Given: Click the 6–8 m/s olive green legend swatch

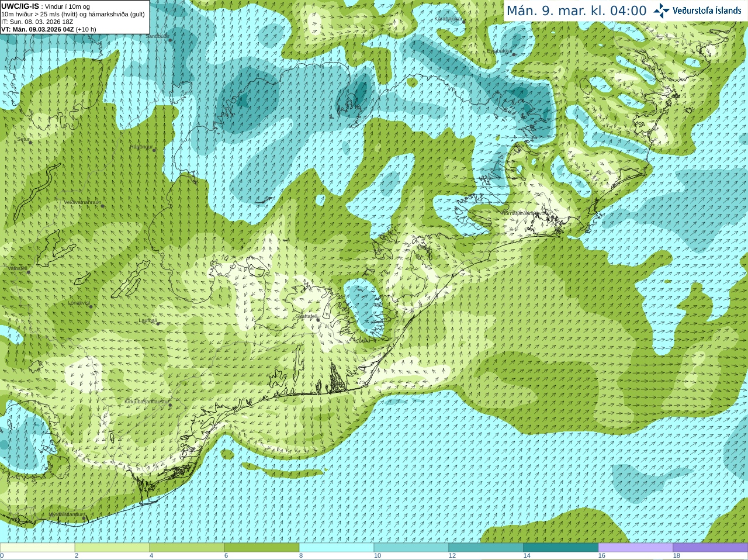Looking at the screenshot, I should [x=262, y=548].
